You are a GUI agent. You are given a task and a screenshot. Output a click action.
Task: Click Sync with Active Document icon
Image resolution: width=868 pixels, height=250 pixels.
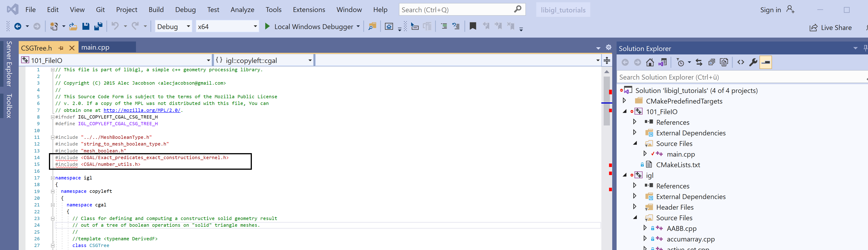point(699,62)
